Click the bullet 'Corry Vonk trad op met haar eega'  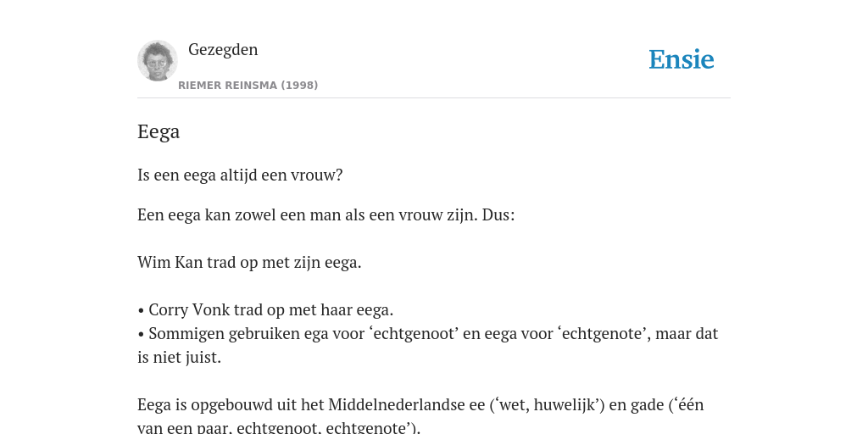coord(265,309)
